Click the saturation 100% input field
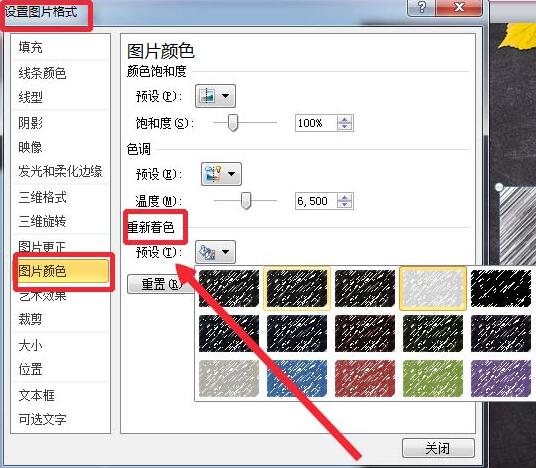This screenshot has width=536, height=468. (x=316, y=123)
